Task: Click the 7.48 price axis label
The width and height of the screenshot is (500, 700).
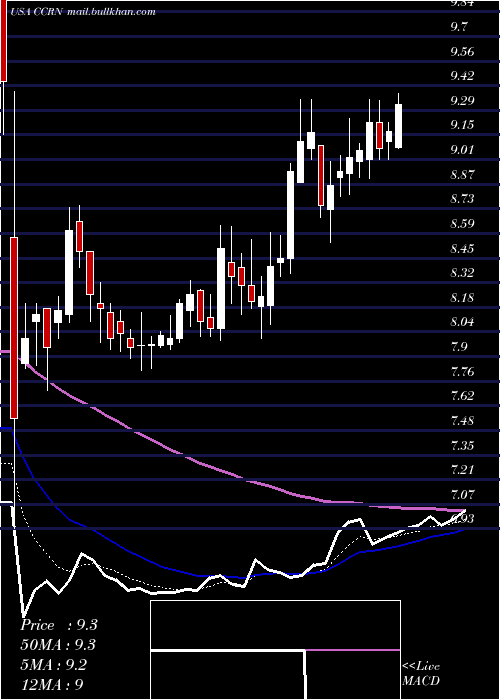Action: 462,421
